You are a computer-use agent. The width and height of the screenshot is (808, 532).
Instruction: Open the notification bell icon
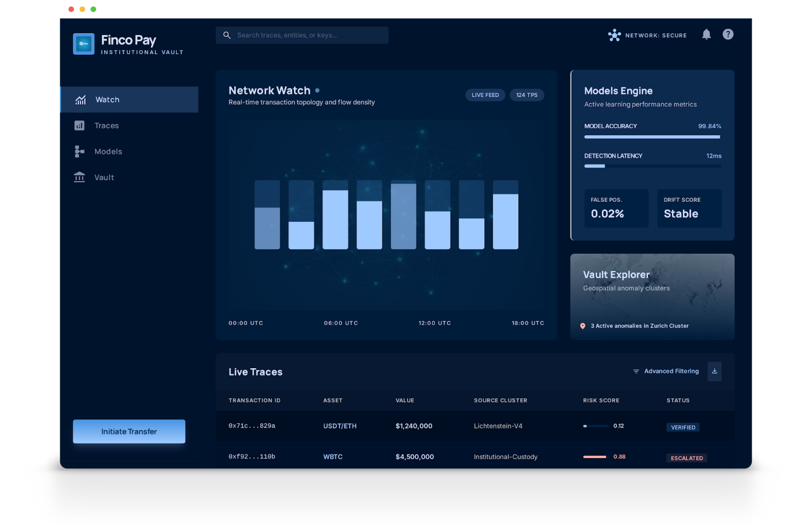click(706, 34)
